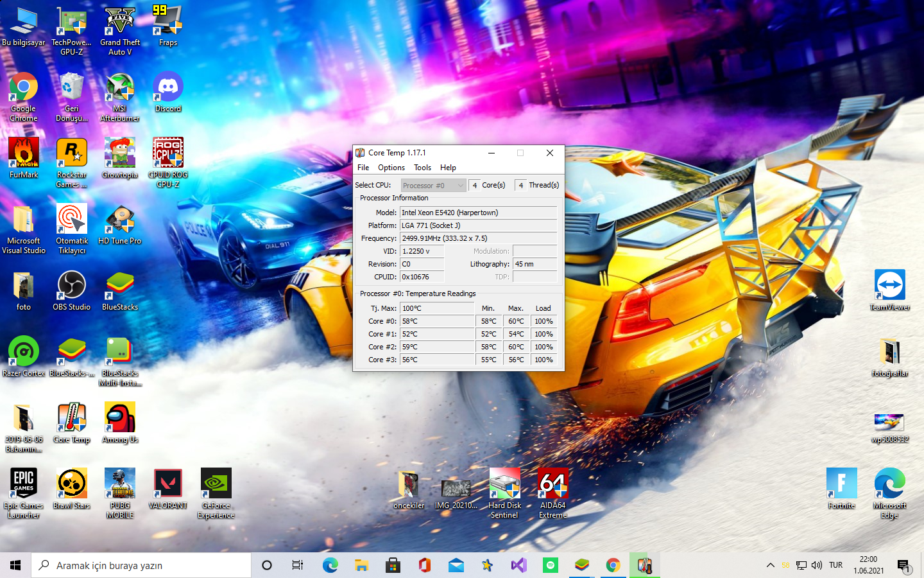Click the Lithography value 45 nm
Screen dimensions: 924x578
coord(535,264)
